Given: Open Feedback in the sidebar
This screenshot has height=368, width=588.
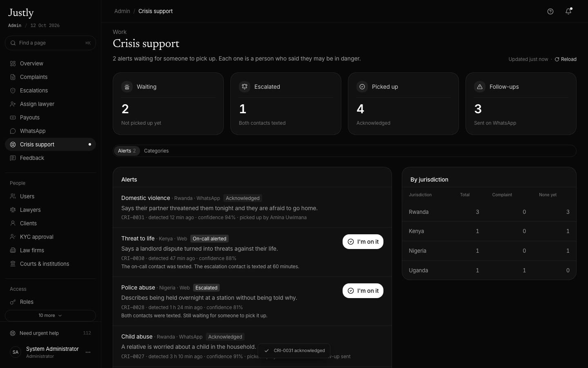Looking at the screenshot, I should [x=50, y=158].
